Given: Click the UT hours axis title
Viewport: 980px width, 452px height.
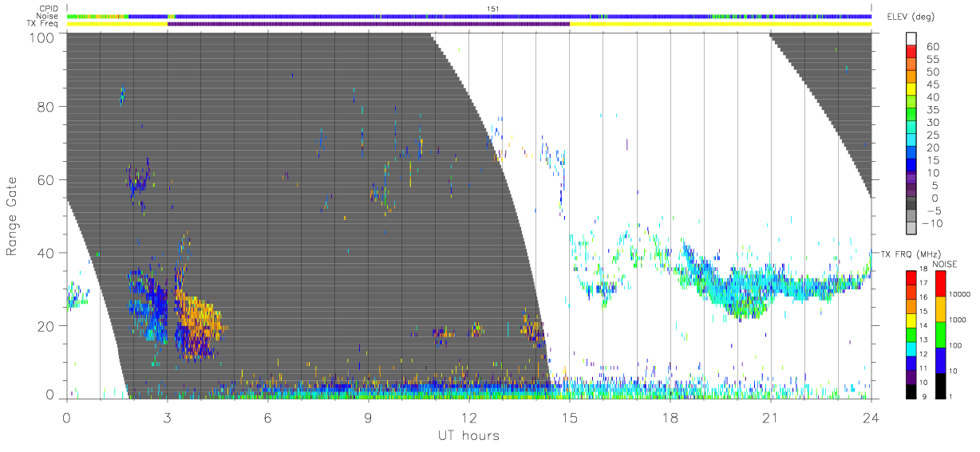Looking at the screenshot, I should (x=468, y=435).
